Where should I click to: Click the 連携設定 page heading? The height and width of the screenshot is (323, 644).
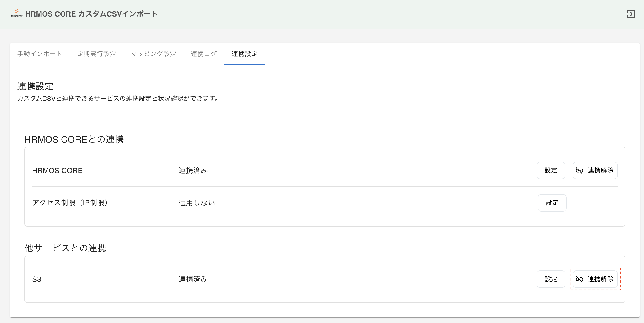[x=35, y=86]
